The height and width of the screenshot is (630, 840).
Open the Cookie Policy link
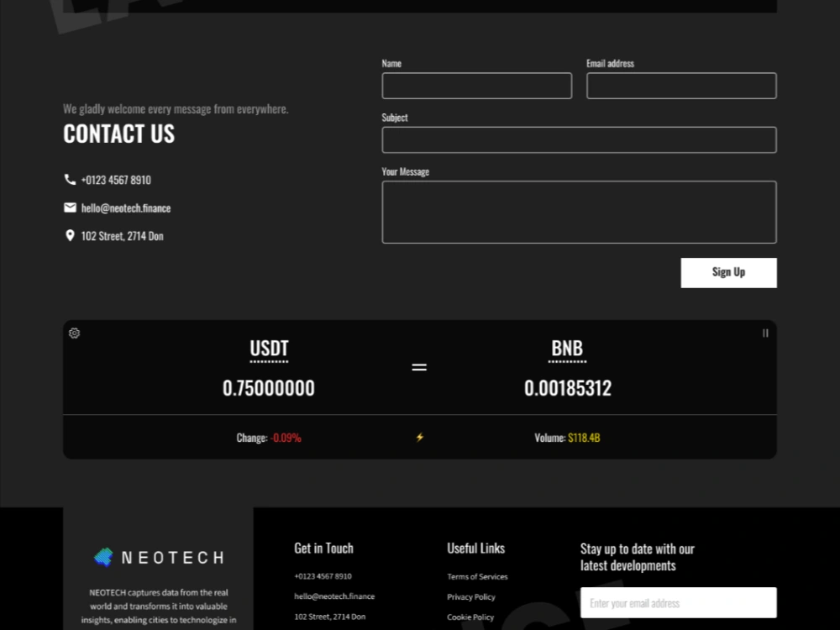click(x=470, y=617)
